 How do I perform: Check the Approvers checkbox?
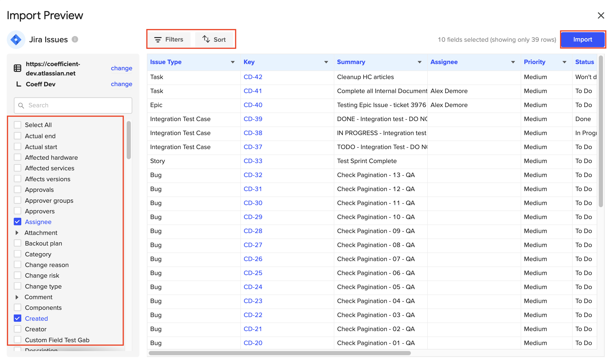[17, 211]
